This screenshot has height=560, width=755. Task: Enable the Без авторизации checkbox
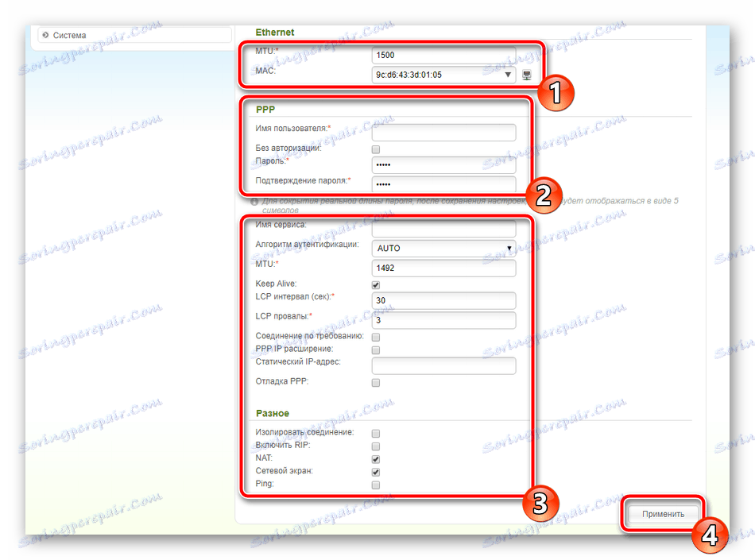tap(376, 149)
